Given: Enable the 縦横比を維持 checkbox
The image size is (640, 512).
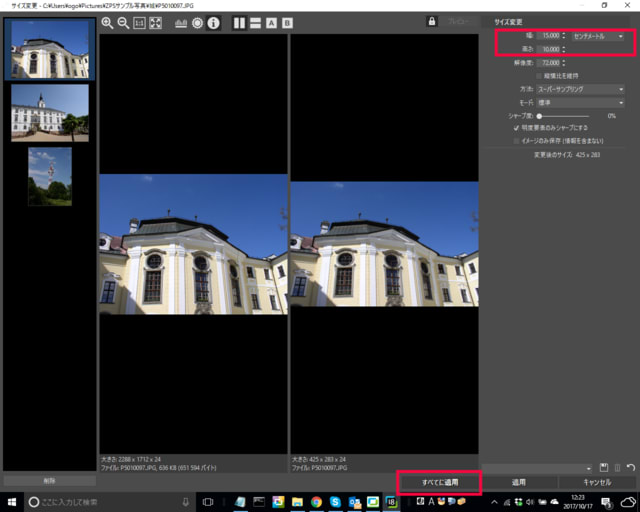Looking at the screenshot, I should tap(540, 76).
